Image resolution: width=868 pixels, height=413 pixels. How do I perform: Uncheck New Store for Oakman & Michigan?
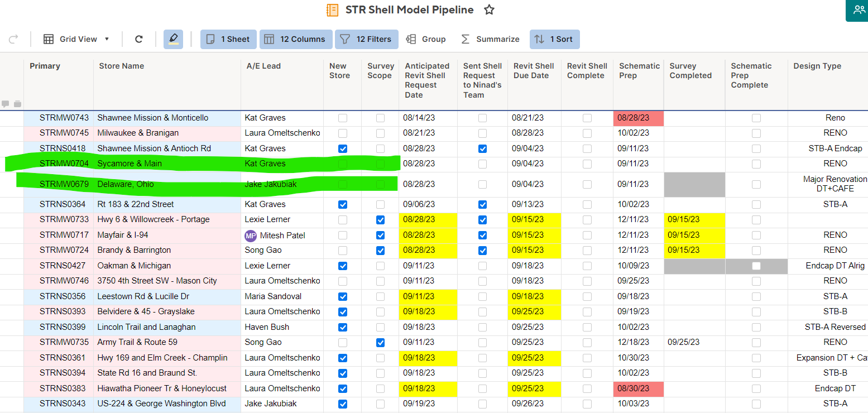click(343, 266)
